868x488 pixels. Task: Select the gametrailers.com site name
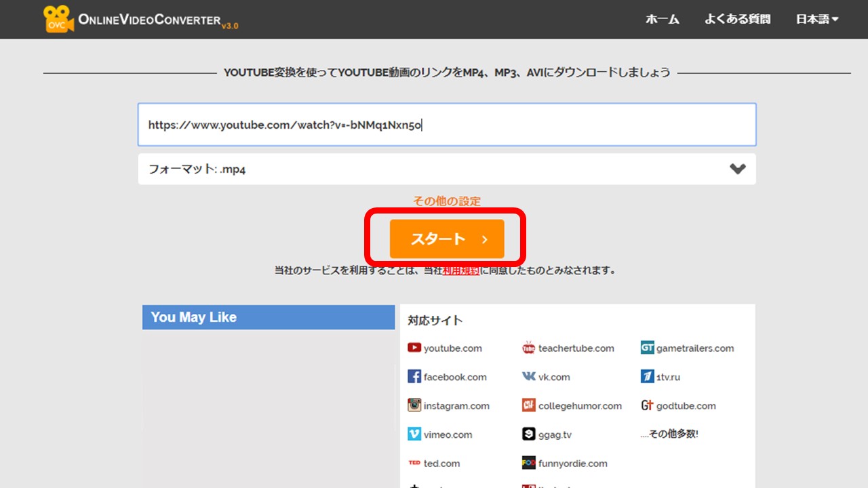pyautogui.click(x=695, y=348)
